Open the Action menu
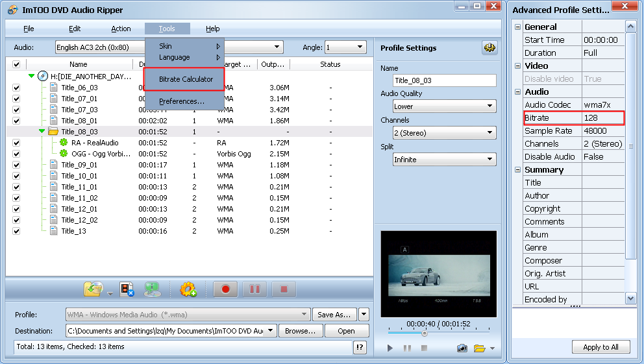Viewport: 644px width, 364px height. (x=121, y=29)
